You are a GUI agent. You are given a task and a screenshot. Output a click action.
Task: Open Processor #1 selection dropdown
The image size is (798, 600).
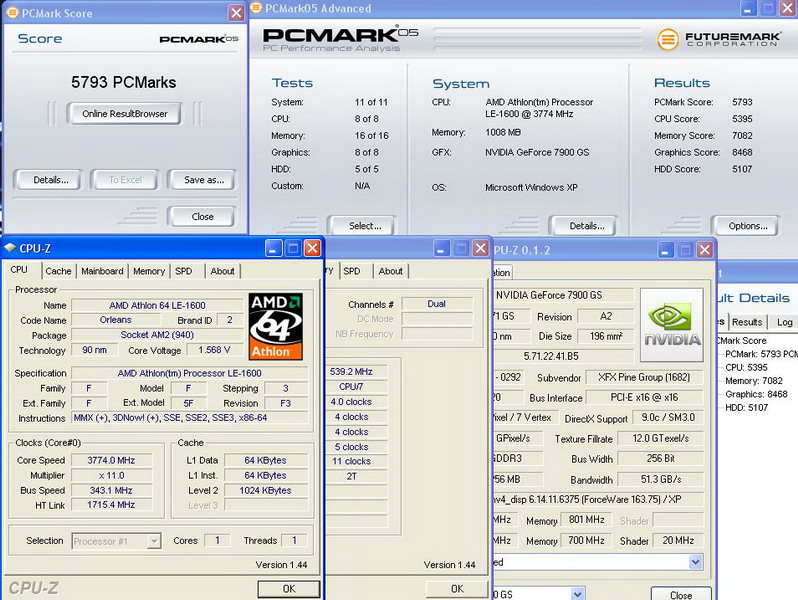point(117,541)
